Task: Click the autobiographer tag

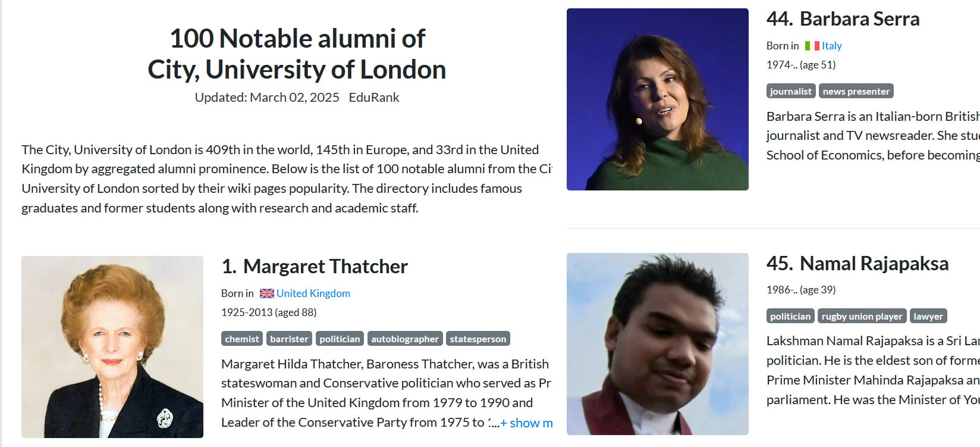Action: pyautogui.click(x=404, y=339)
